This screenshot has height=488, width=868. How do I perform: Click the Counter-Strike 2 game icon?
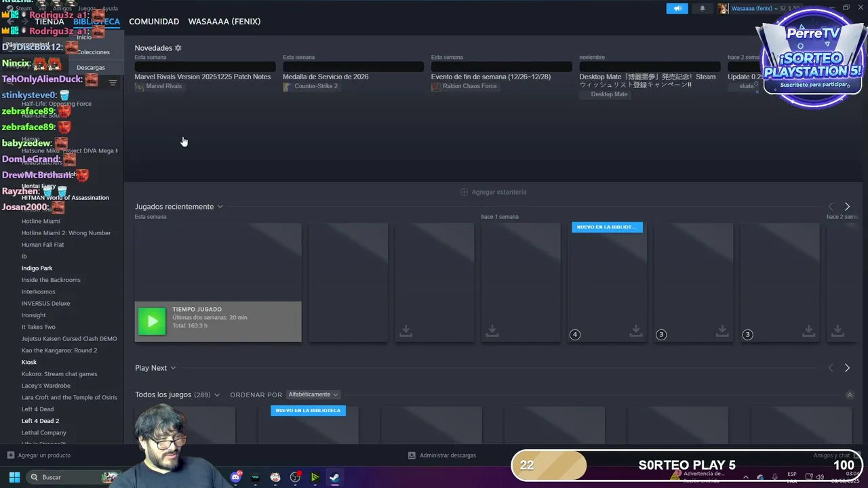click(287, 86)
